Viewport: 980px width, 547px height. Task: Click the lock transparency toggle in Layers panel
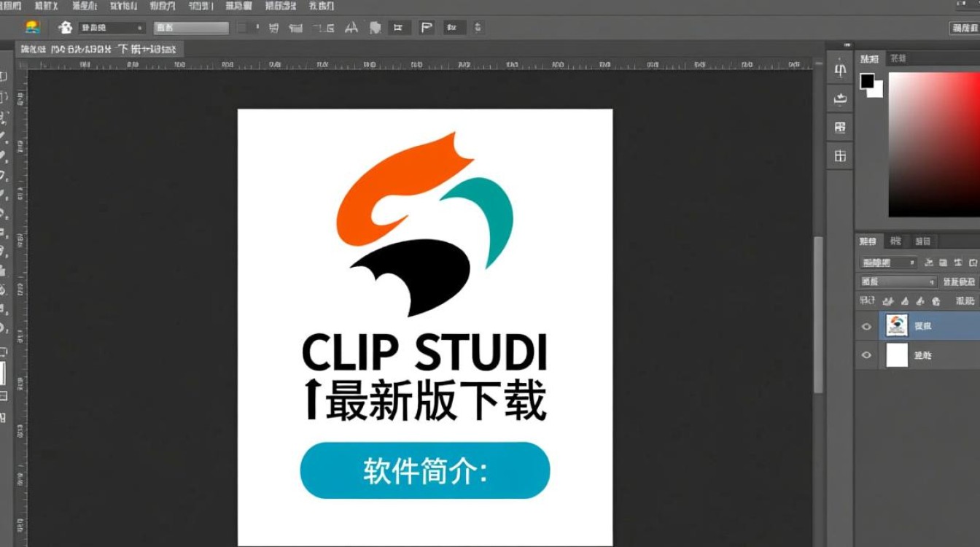(890, 300)
